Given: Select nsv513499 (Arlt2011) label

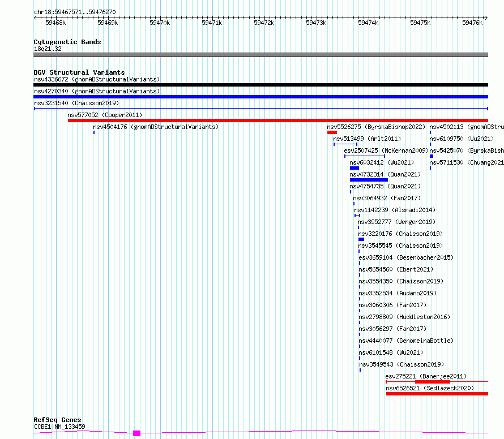Looking at the screenshot, I should pyautogui.click(x=367, y=139).
